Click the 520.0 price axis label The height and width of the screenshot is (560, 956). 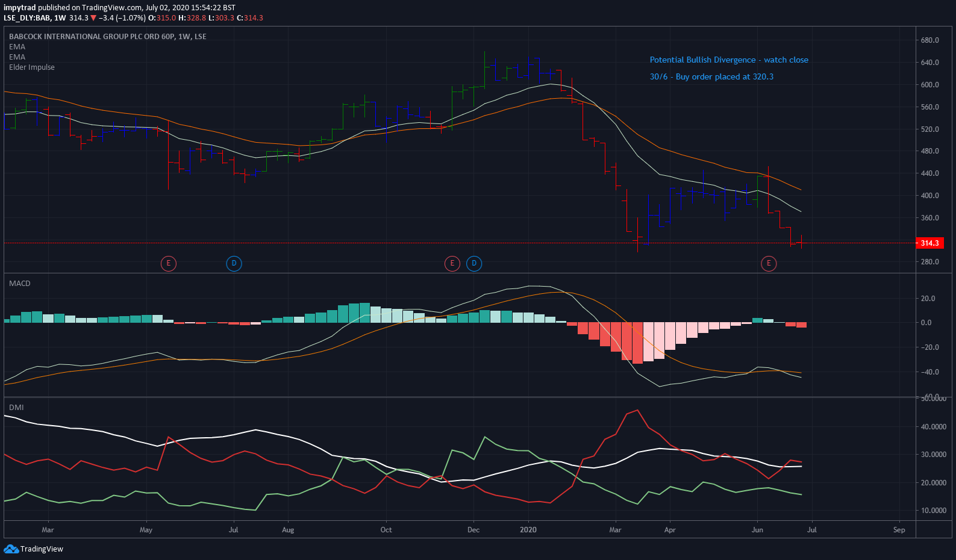[x=929, y=129]
